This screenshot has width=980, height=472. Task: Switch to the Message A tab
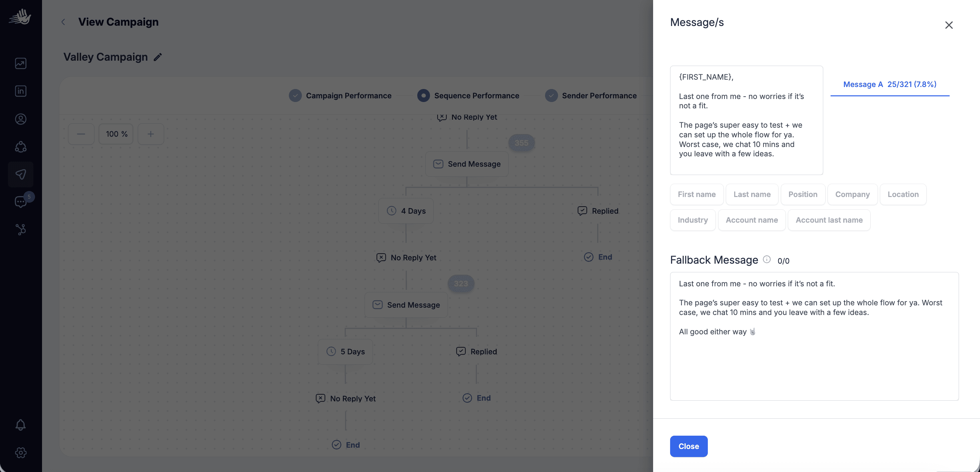click(x=890, y=84)
